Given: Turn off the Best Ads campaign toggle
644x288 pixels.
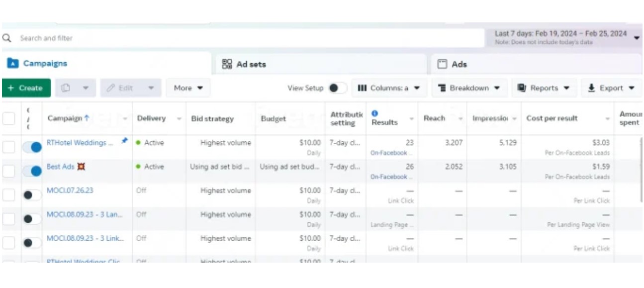Looking at the screenshot, I should pyautogui.click(x=32, y=171).
